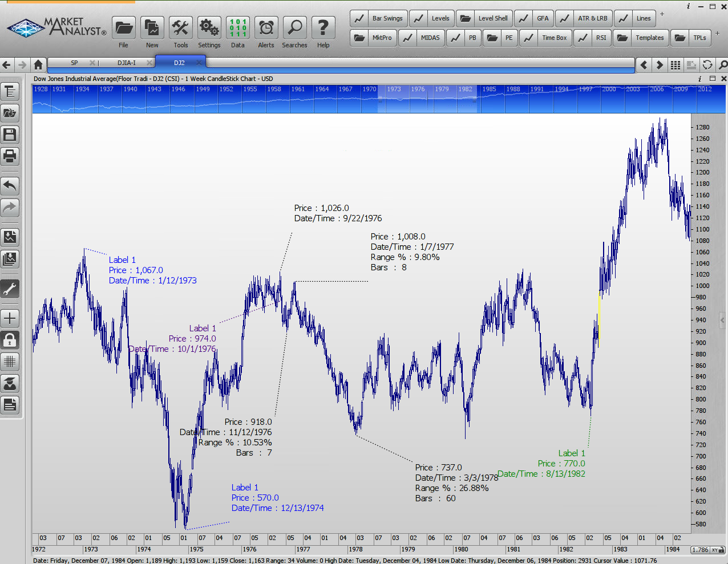Click 1928 in the overview timeline
Screen dimensions: 728x564
[41, 89]
